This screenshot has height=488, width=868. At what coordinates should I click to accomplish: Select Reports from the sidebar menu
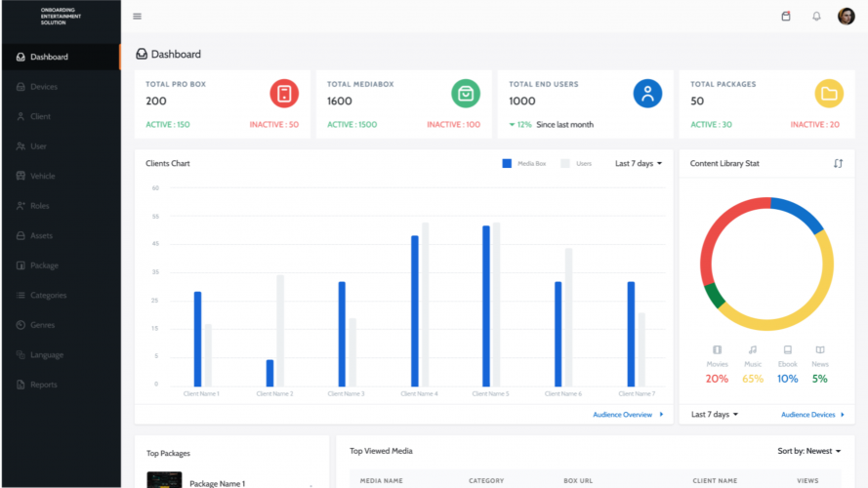point(43,385)
